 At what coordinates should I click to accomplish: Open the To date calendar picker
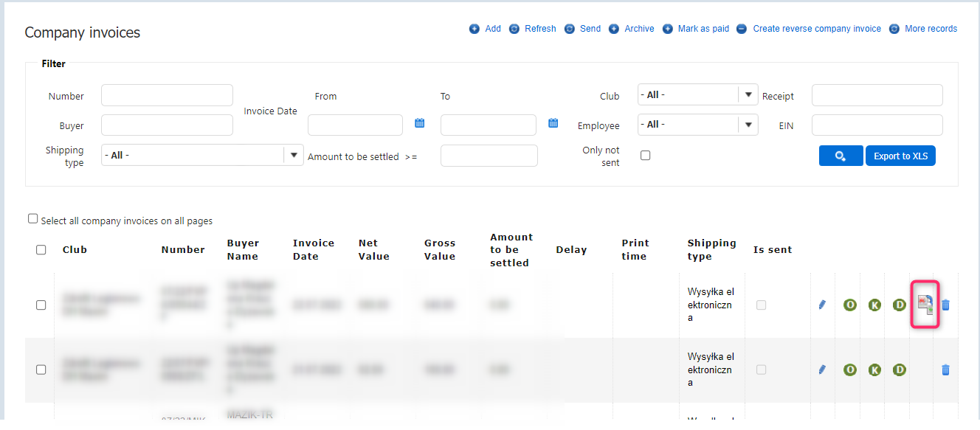pyautogui.click(x=553, y=124)
